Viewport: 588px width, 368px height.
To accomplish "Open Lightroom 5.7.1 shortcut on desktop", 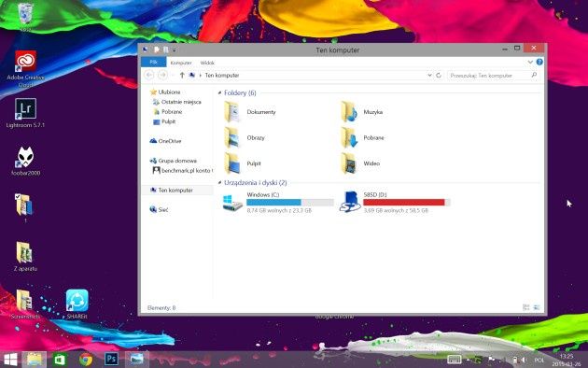I will tap(25, 113).
